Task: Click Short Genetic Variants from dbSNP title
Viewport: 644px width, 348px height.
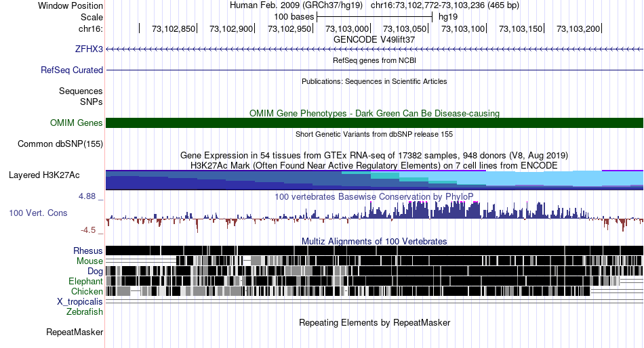Action: [374, 134]
